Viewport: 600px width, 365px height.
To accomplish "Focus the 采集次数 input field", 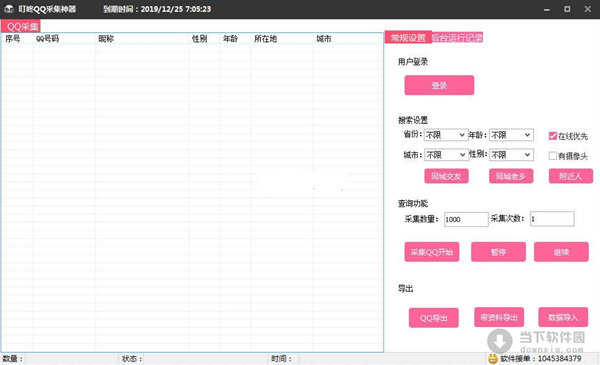I will 552,219.
